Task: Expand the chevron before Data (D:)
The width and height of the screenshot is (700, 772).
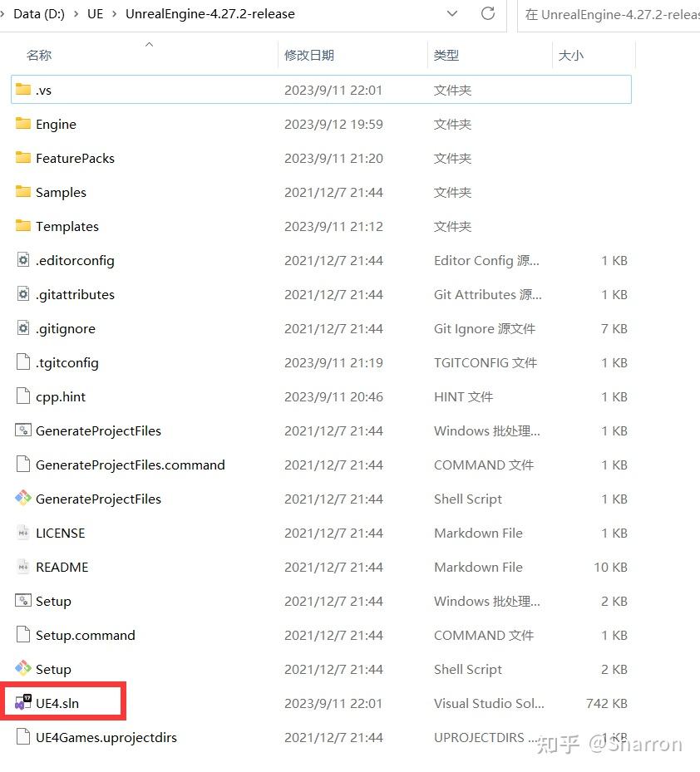Action: pyautogui.click(x=3, y=14)
